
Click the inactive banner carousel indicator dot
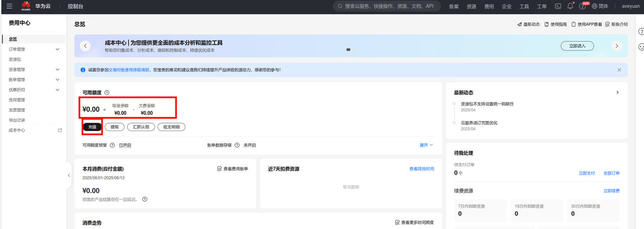(354, 50)
